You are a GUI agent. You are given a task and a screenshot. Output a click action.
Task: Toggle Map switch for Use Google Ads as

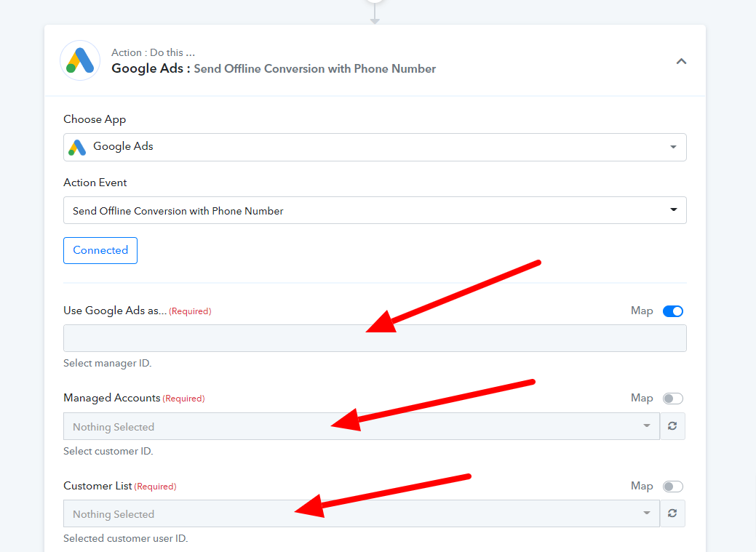click(x=672, y=311)
